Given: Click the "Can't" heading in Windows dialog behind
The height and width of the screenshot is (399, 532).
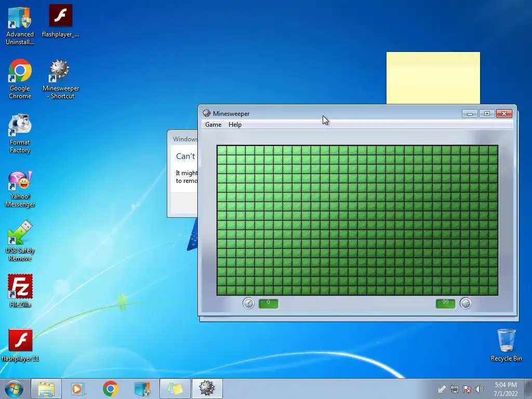Looking at the screenshot, I should click(185, 156).
